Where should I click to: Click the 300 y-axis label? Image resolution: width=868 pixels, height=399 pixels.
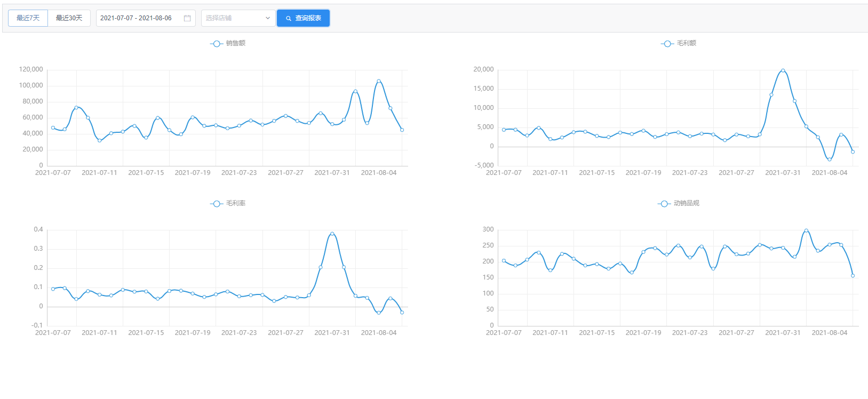pyautogui.click(x=488, y=229)
